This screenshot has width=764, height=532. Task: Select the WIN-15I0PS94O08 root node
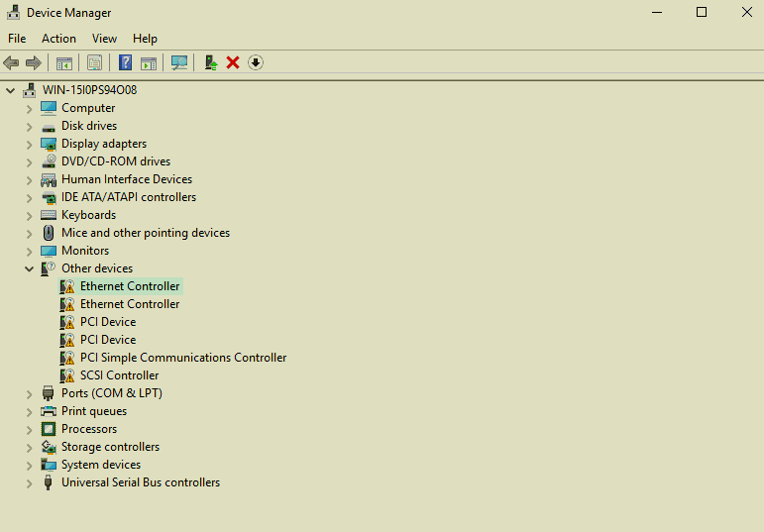(89, 90)
